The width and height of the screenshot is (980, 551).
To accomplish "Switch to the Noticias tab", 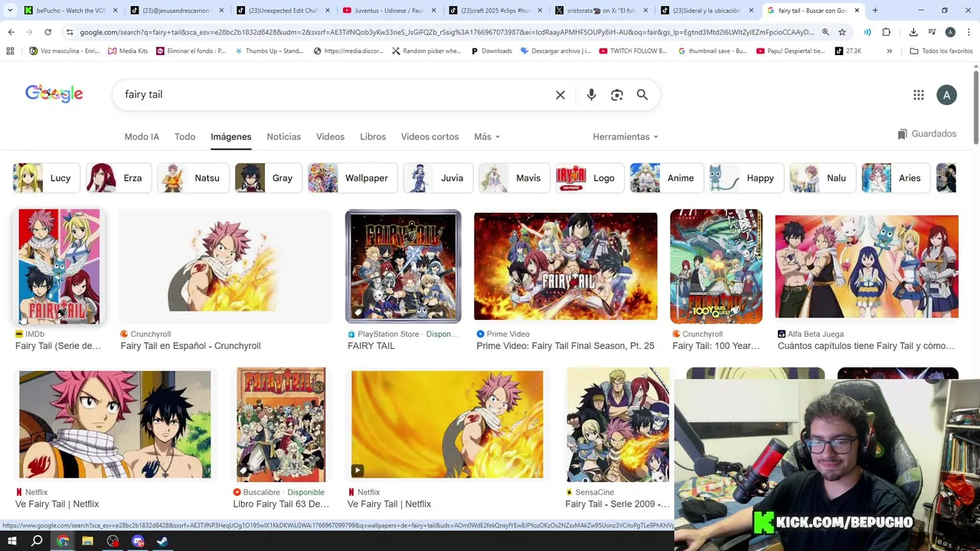I will coord(283,136).
